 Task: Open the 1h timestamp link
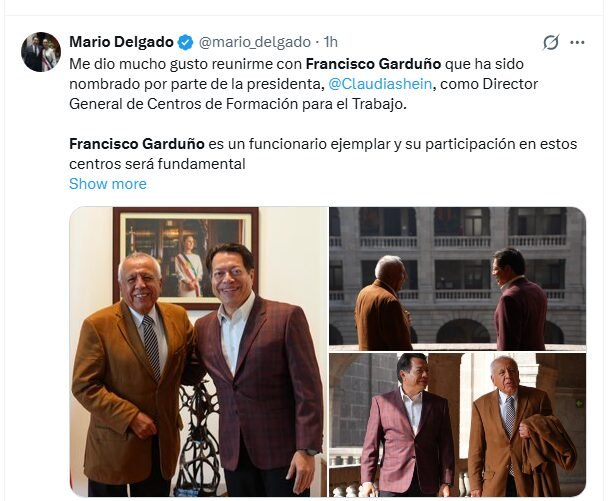coord(331,42)
